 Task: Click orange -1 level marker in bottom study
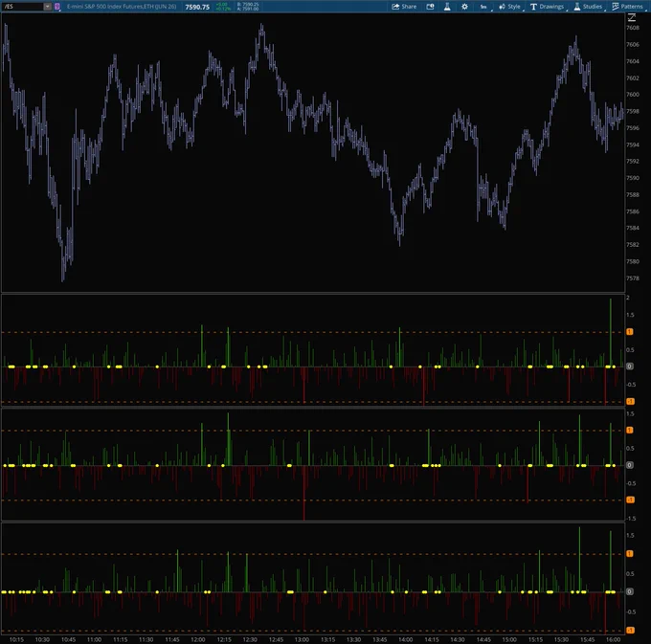(630, 630)
